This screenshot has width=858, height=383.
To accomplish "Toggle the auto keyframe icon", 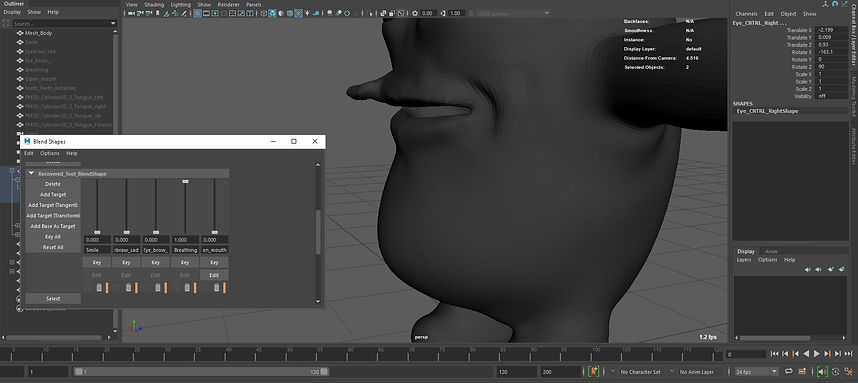I will pyautogui.click(x=593, y=372).
